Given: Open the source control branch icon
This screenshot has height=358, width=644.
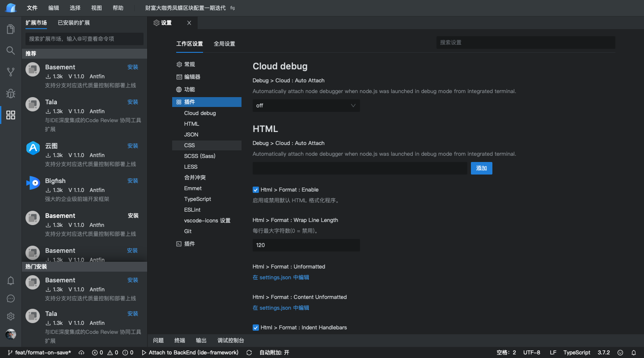Looking at the screenshot, I should [x=11, y=72].
